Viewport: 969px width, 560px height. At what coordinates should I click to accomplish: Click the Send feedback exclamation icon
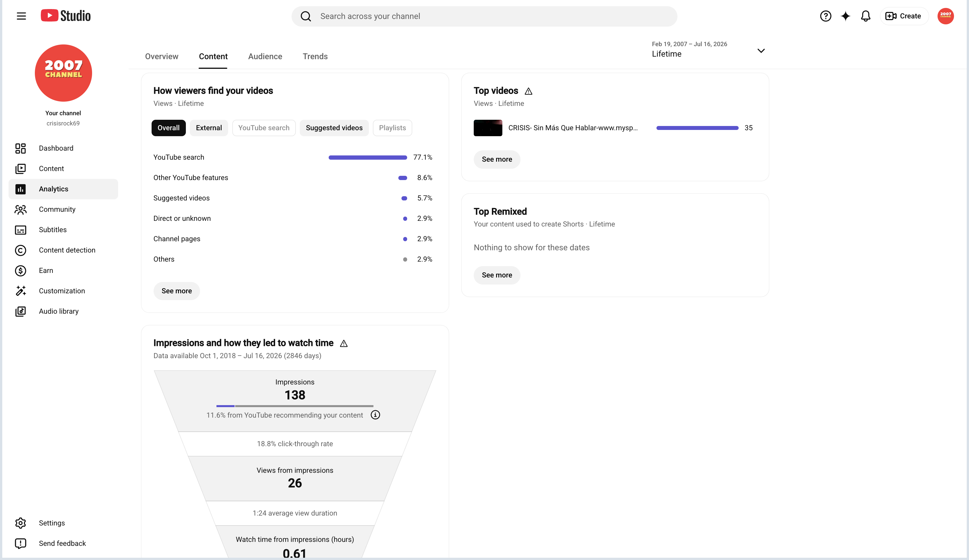pos(20,544)
